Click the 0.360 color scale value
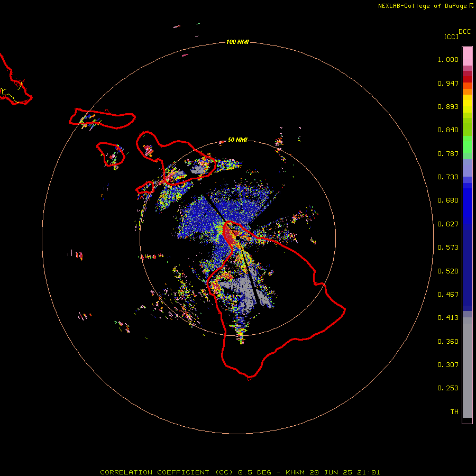The image size is (476, 476). 448,342
